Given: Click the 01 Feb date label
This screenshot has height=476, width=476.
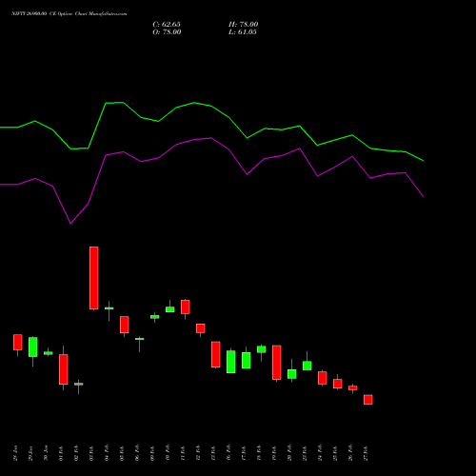Looking at the screenshot, I should [x=61, y=453].
